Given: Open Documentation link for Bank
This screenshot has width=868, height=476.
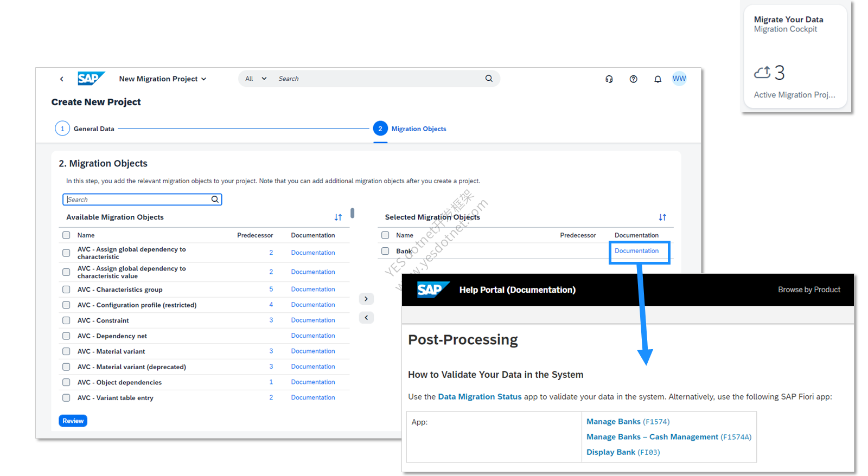Looking at the screenshot, I should tap(636, 251).
